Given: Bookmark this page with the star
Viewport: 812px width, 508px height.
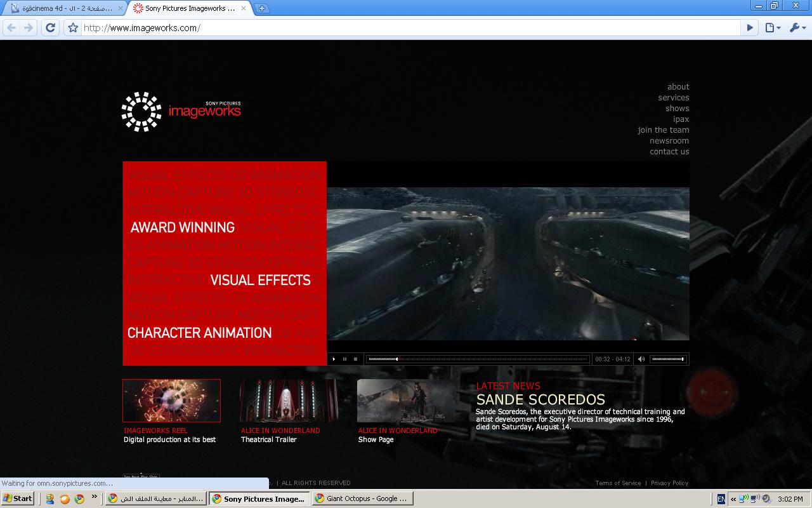Looking at the screenshot, I should (73, 28).
